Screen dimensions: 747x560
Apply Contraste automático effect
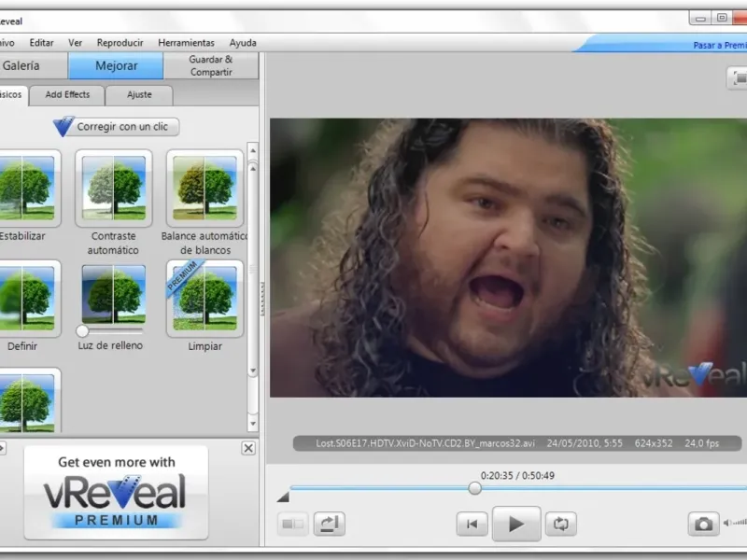click(x=113, y=188)
